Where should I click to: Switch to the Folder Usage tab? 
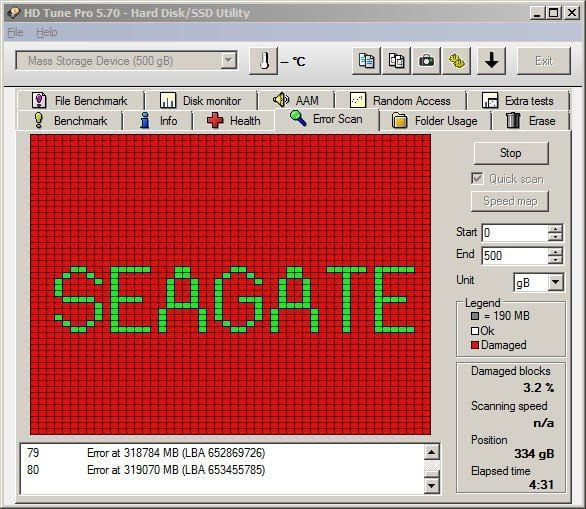(435, 121)
